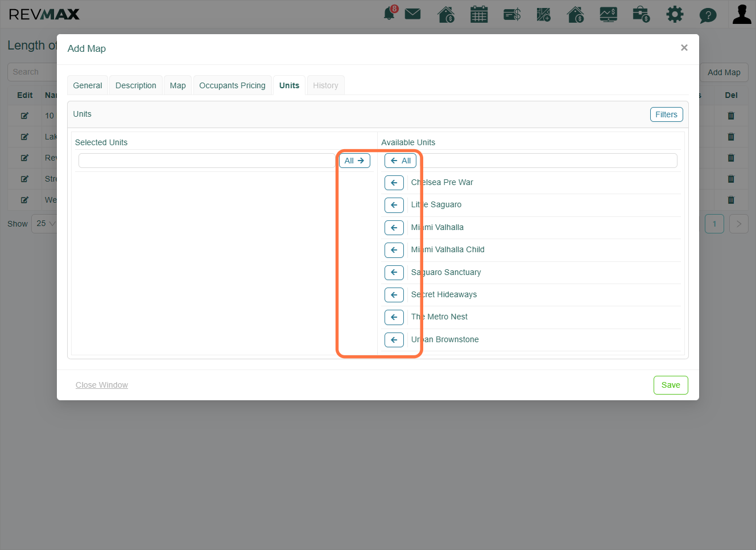
Task: Click the credit card dollar icon
Action: click(x=512, y=14)
